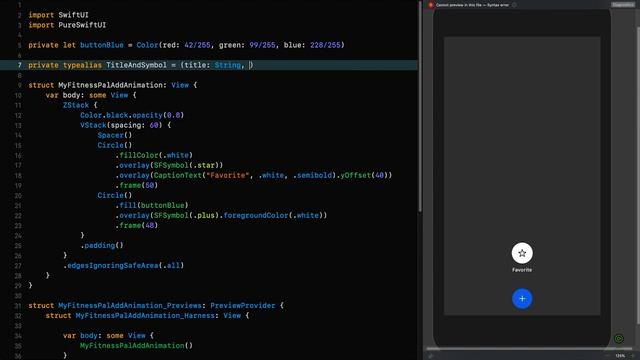This screenshot has width=640, height=360.
Task: Click '.foregroundColor(.white)' on the SFSymbol plus line
Action: click(271, 215)
